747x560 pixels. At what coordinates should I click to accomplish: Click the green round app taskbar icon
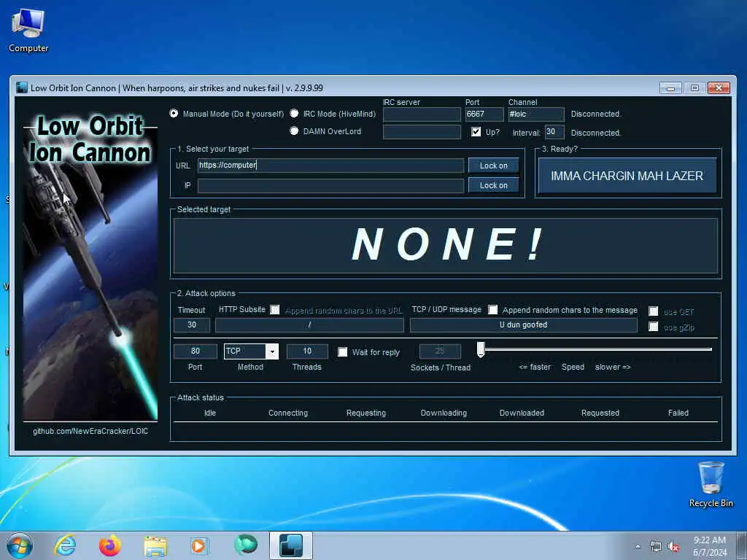245,545
